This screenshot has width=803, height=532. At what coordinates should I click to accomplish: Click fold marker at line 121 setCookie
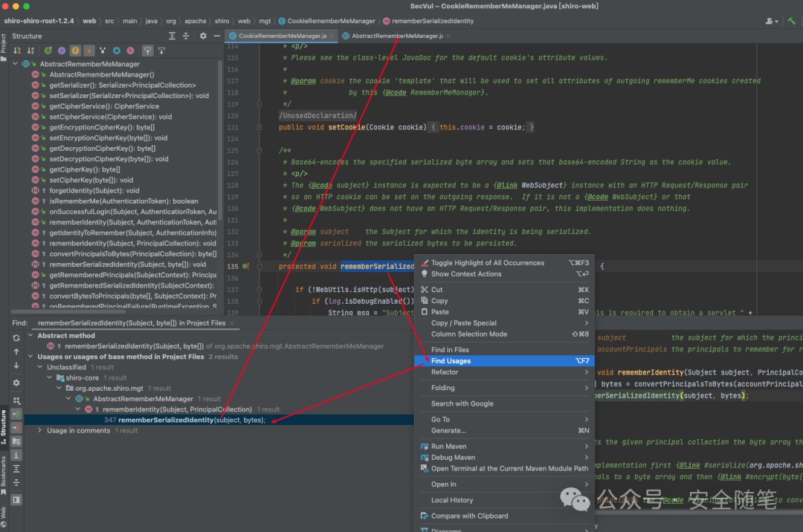(259, 127)
